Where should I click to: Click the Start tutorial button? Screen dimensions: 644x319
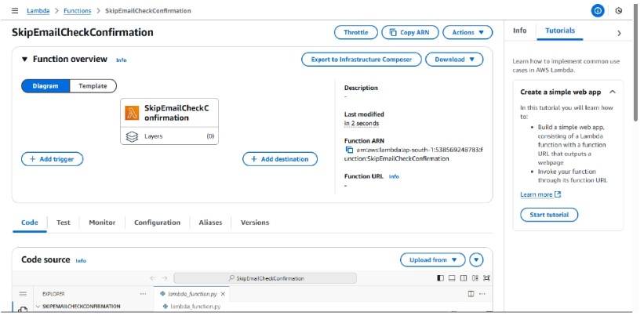point(549,215)
